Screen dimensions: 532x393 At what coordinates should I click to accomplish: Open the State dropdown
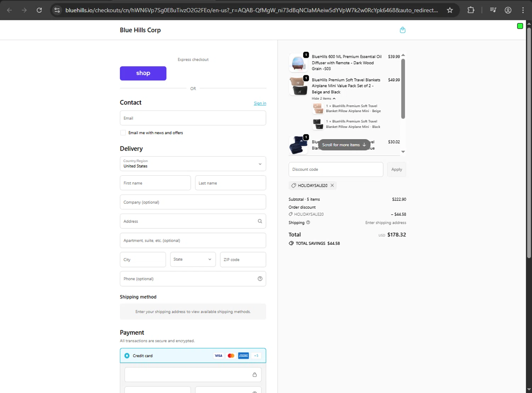(x=193, y=260)
